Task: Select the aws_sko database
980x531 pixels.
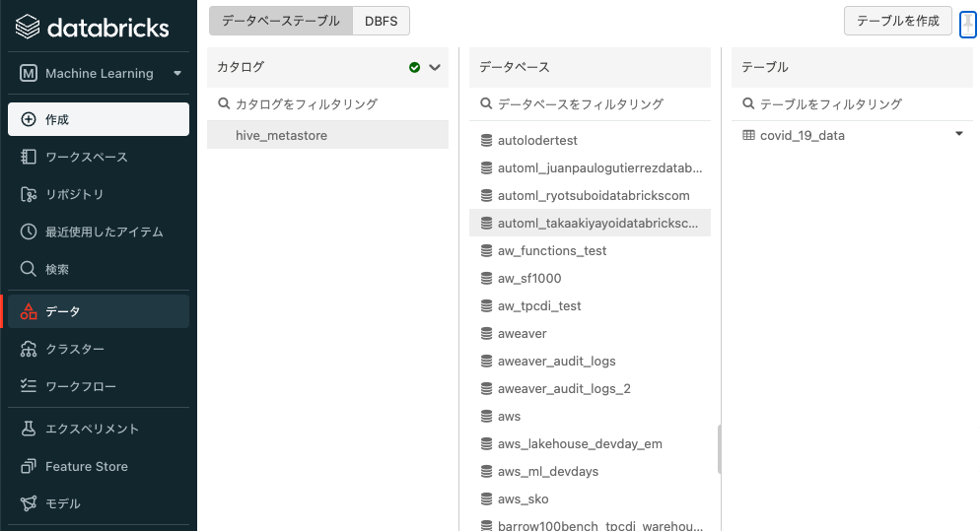Action: (590, 498)
